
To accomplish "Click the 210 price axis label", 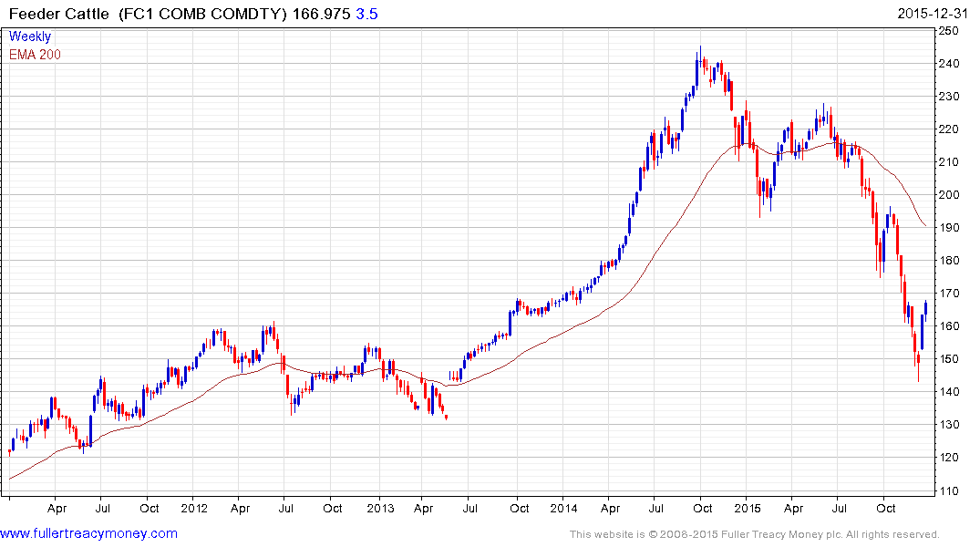I will click(x=949, y=162).
